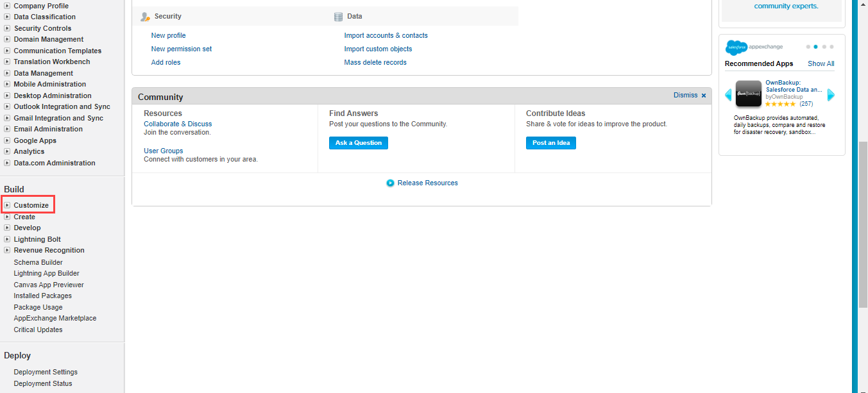The height and width of the screenshot is (393, 868).
Task: Select the last carousel dot indicator
Action: pyautogui.click(x=831, y=47)
